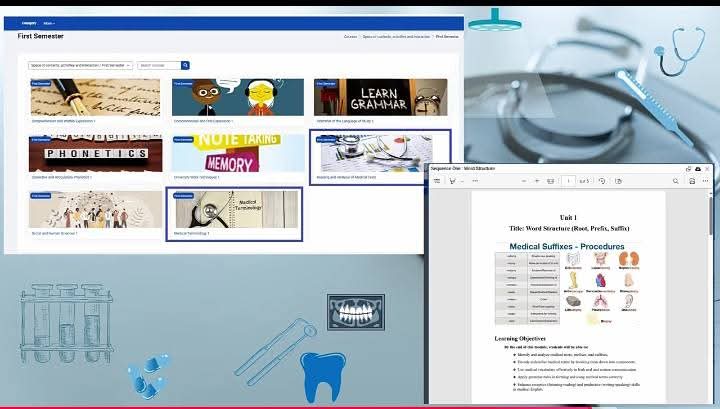Click the print icon in PDF toolbar
Screen dimensions: 720x409
(x=692, y=181)
